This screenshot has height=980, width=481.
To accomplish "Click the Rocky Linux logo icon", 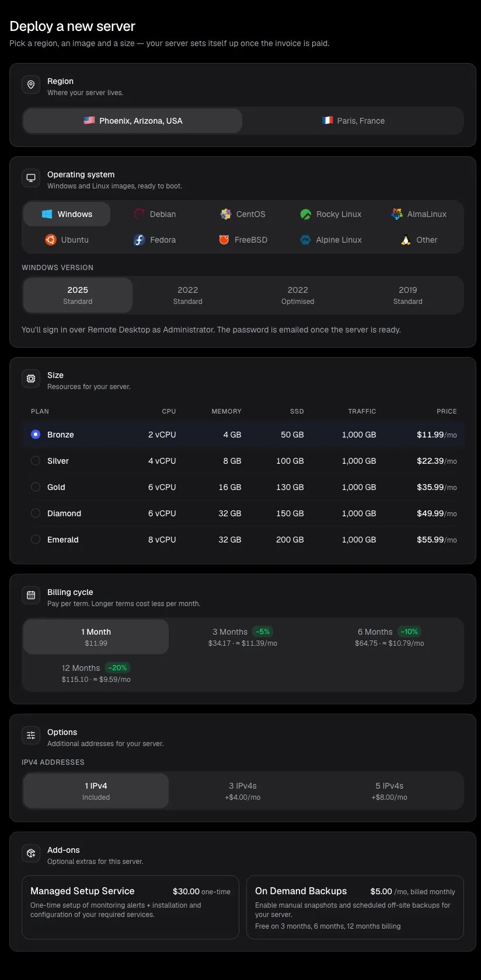I will click(x=306, y=214).
